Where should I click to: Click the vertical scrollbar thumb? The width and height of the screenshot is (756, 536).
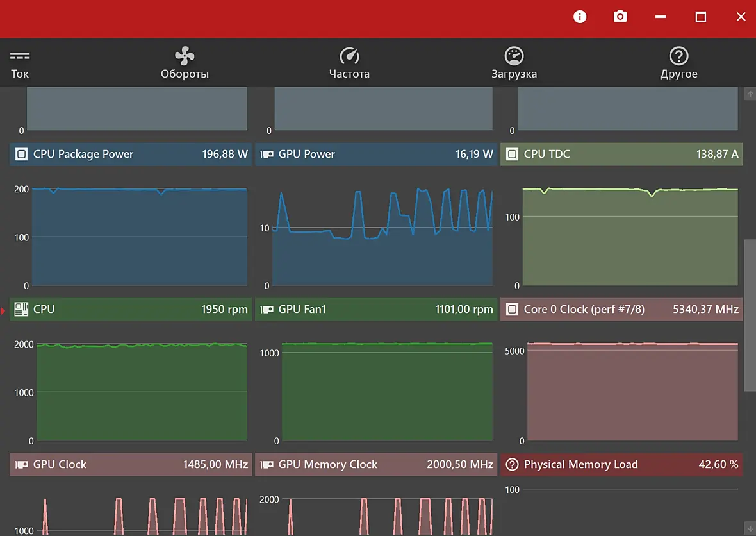click(750, 315)
